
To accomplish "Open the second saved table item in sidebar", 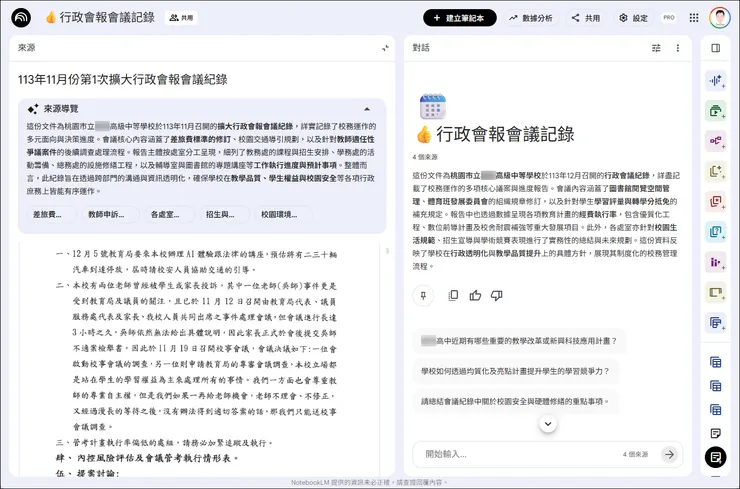I will pyautogui.click(x=715, y=386).
